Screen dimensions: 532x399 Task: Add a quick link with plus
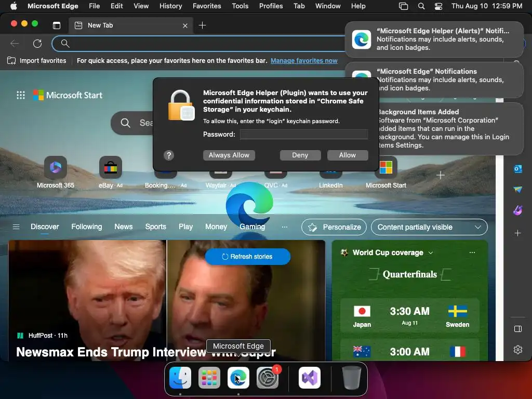441,175
